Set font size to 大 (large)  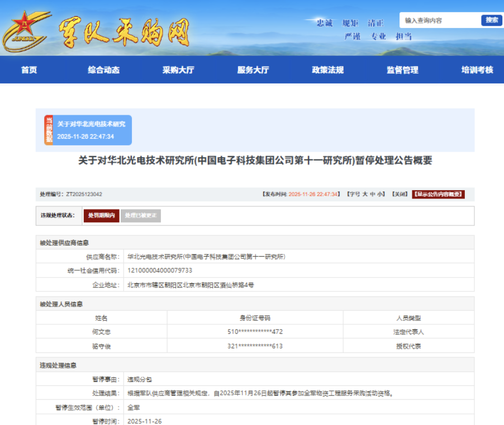point(365,195)
